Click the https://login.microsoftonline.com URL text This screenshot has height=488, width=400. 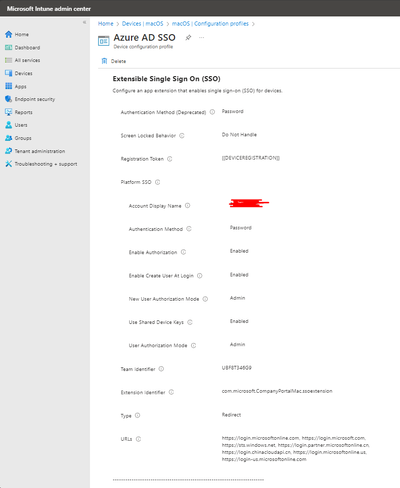tap(261, 438)
